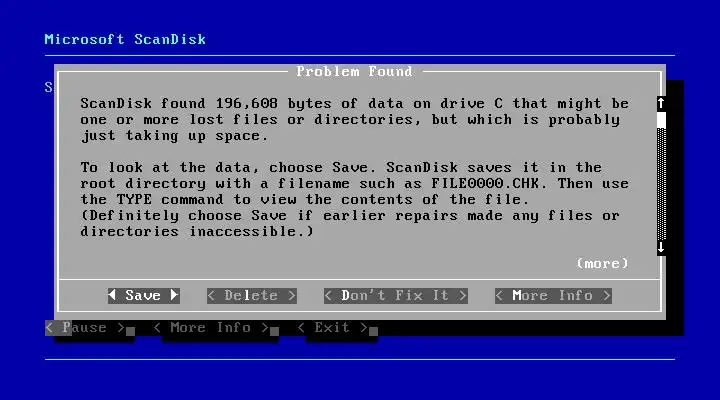Click the scroll down arrow of the message box
Viewport: 720px width, 400px height.
[661, 248]
